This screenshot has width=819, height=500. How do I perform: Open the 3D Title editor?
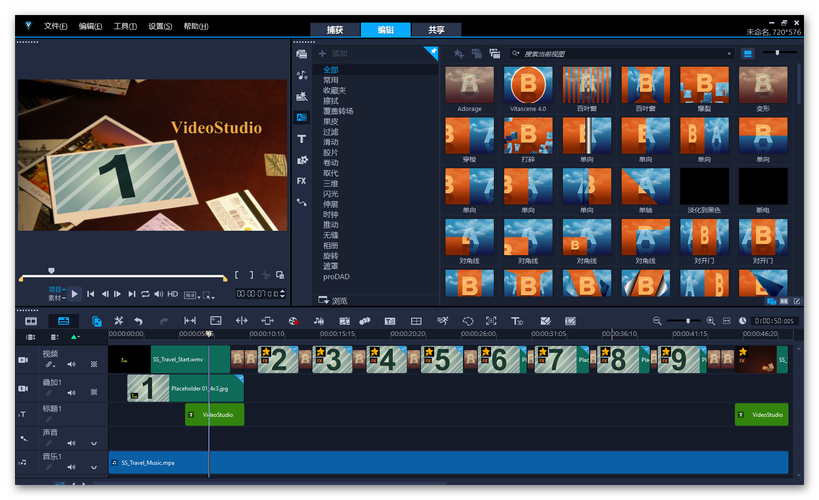coord(517,321)
